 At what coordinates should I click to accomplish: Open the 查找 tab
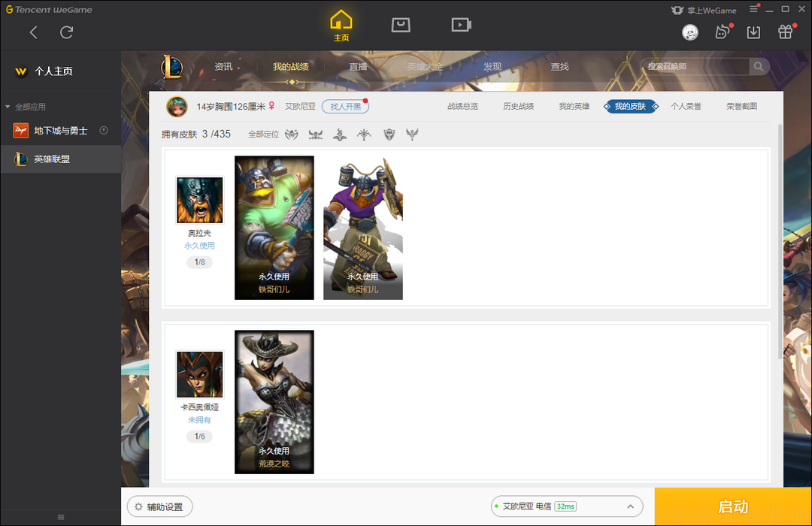click(x=560, y=67)
